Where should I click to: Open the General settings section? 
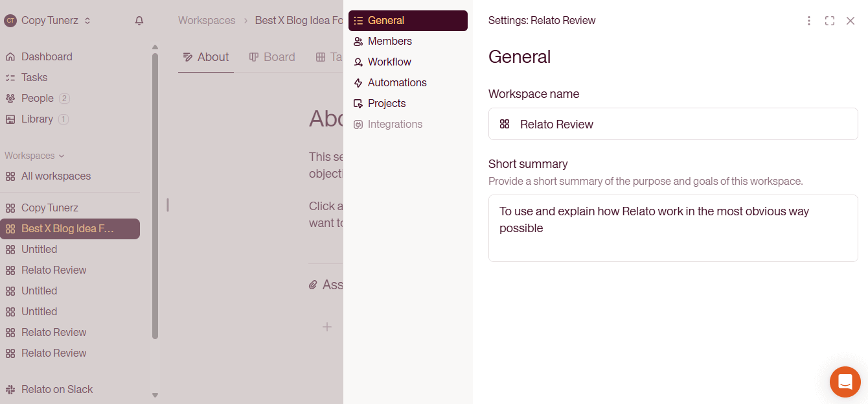(x=408, y=20)
